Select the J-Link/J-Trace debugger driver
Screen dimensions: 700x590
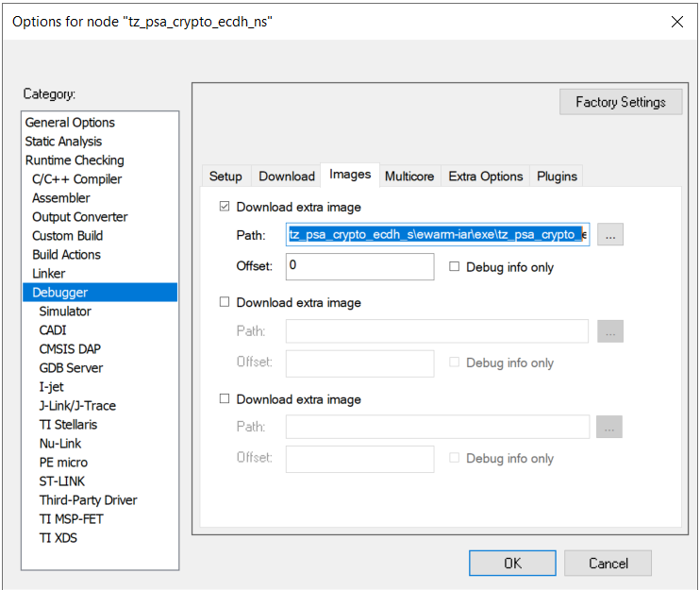click(x=77, y=406)
